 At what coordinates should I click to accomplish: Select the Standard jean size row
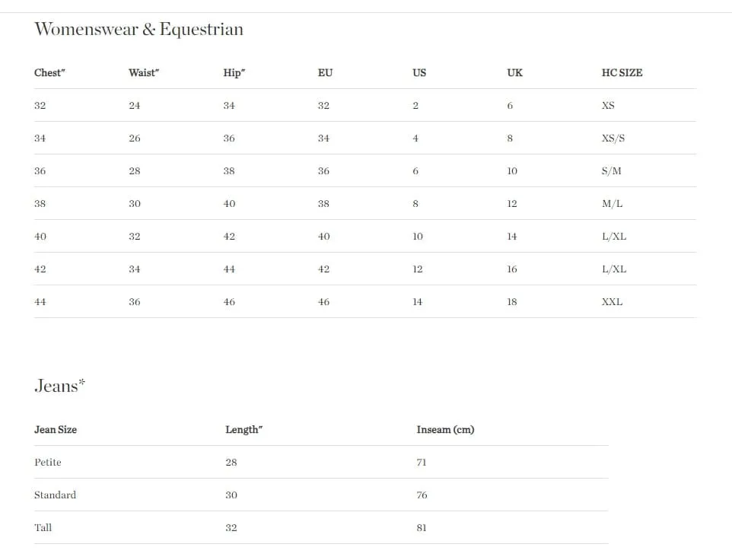tap(321, 495)
